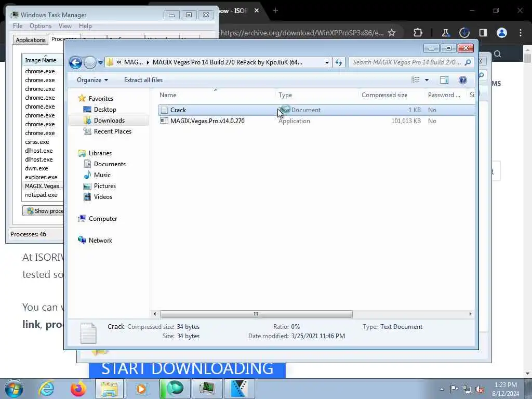Open Help menu in Task Manager

85,26
